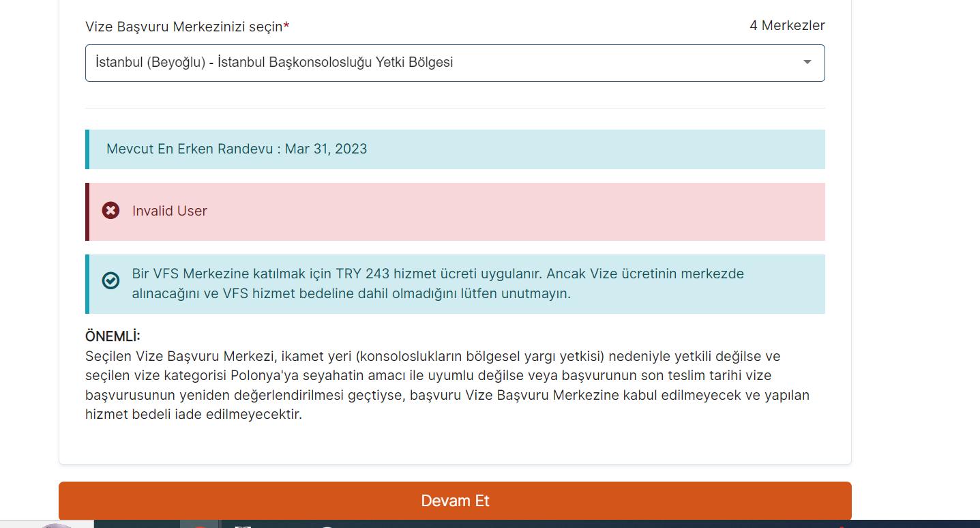Click the Devam Et button
This screenshot has width=980, height=528.
[455, 501]
